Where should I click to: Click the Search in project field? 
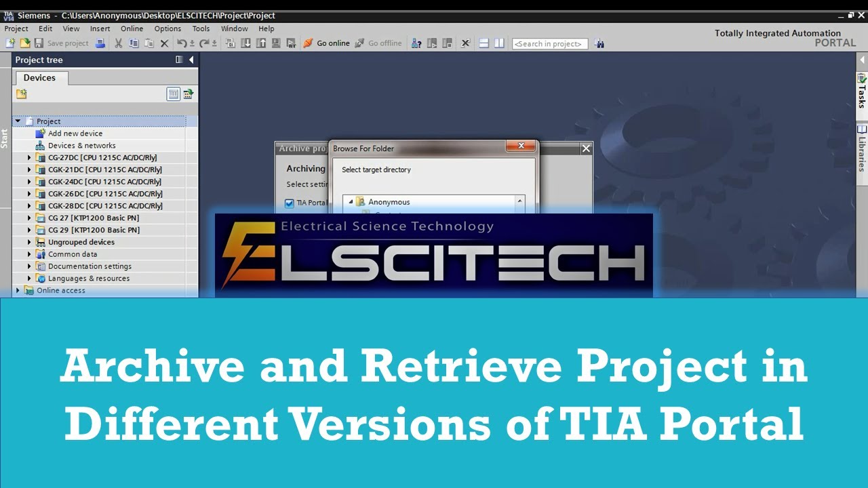tap(549, 43)
